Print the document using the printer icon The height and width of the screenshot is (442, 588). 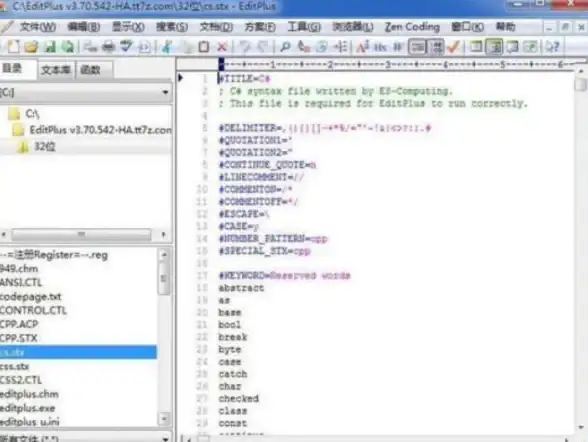[x=109, y=47]
